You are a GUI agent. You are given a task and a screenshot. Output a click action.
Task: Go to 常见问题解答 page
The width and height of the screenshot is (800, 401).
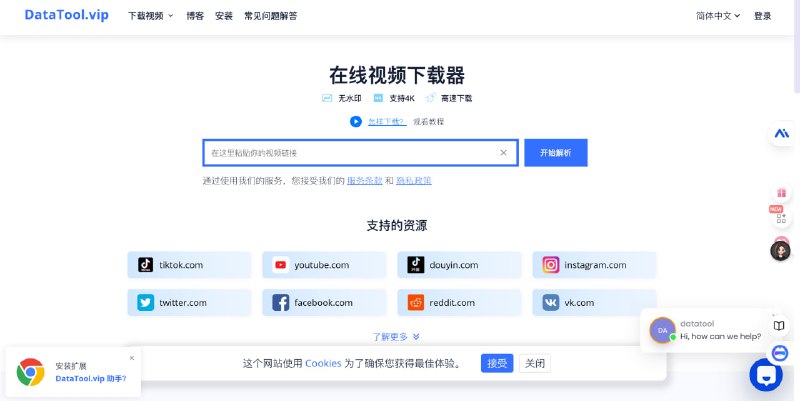(270, 16)
